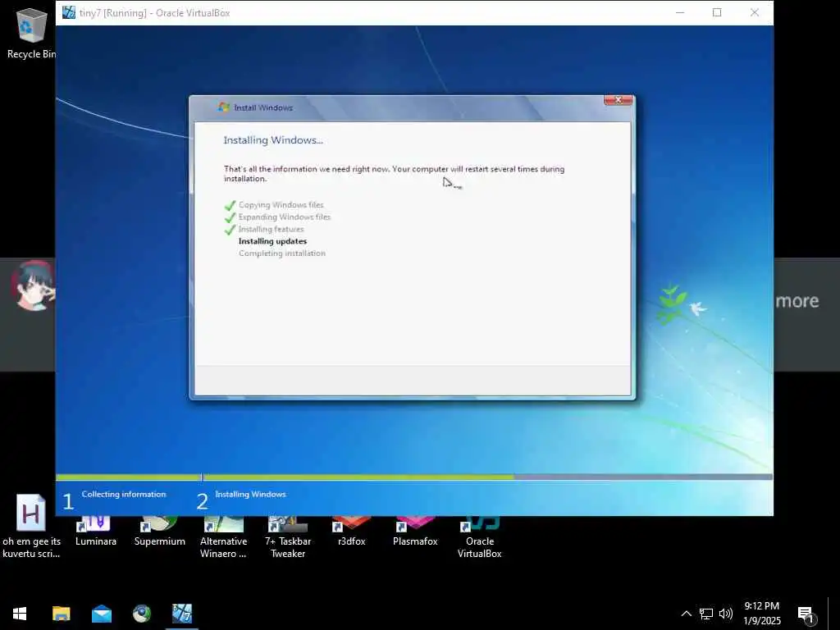The width and height of the screenshot is (840, 630).
Task: Show hidden system tray icons
Action: click(x=686, y=614)
